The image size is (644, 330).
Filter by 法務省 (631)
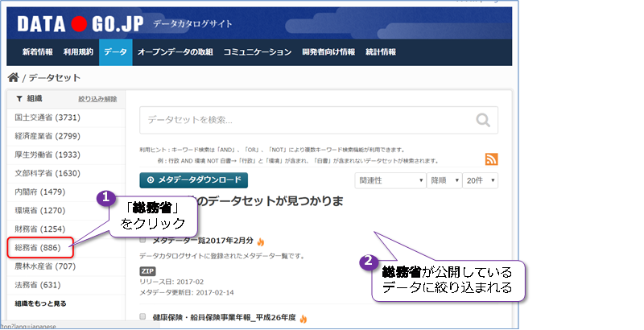coord(38,285)
